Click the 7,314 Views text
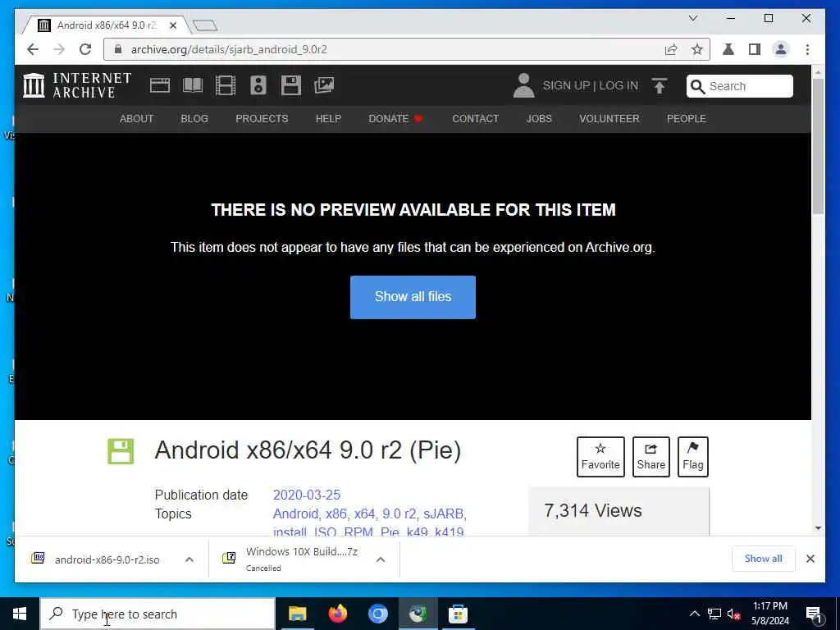 click(x=593, y=510)
